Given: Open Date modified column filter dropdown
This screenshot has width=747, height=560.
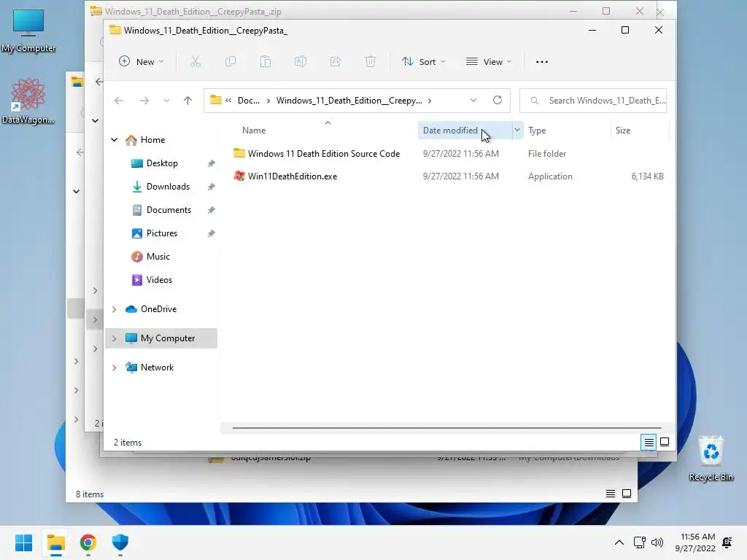Looking at the screenshot, I should (x=517, y=130).
